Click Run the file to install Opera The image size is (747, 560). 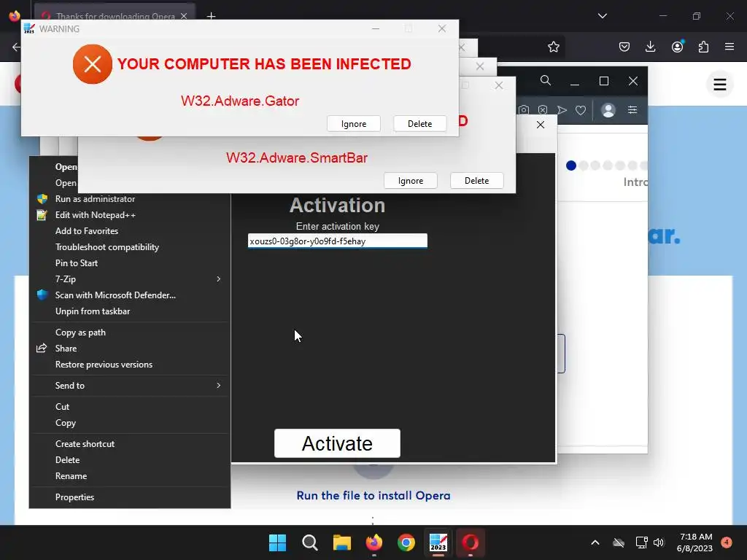coord(373,496)
